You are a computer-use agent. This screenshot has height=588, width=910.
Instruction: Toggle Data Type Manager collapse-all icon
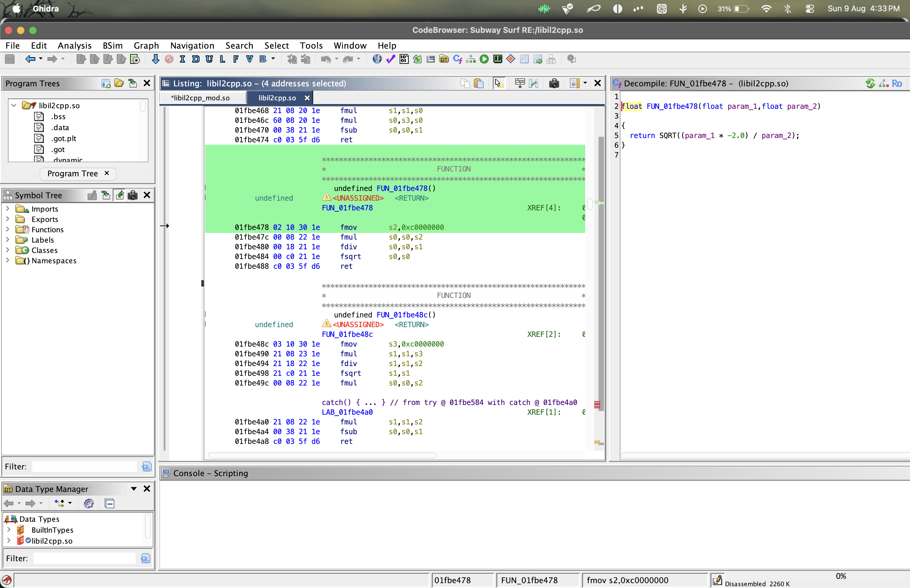coord(109,503)
